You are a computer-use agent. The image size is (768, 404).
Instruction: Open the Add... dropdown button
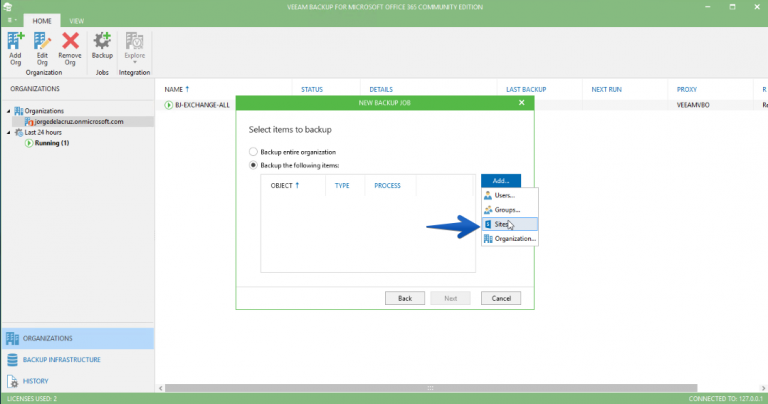[x=501, y=181]
